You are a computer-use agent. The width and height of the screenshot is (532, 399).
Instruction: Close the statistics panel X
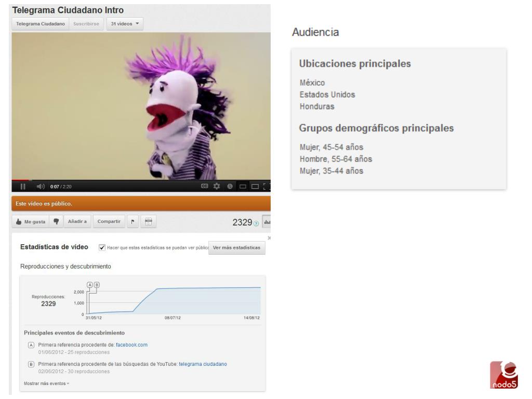tap(269, 238)
